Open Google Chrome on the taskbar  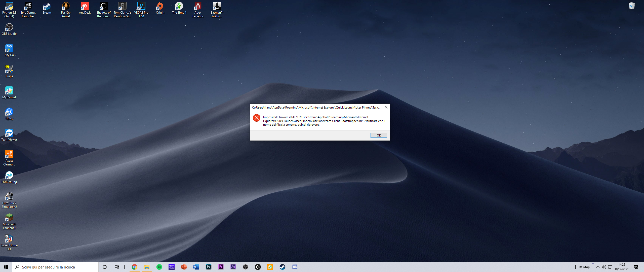point(134,267)
